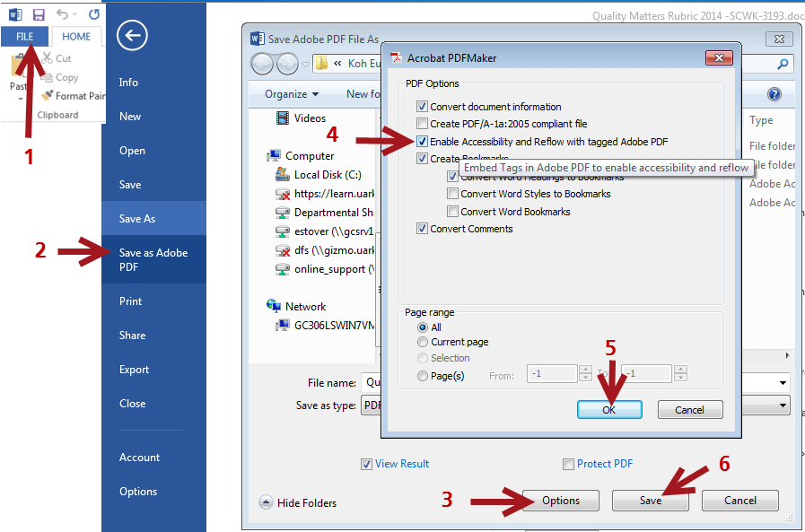The height and width of the screenshot is (532, 805).
Task: Click the Local Disk (C:) drive icon
Action: [x=283, y=174]
